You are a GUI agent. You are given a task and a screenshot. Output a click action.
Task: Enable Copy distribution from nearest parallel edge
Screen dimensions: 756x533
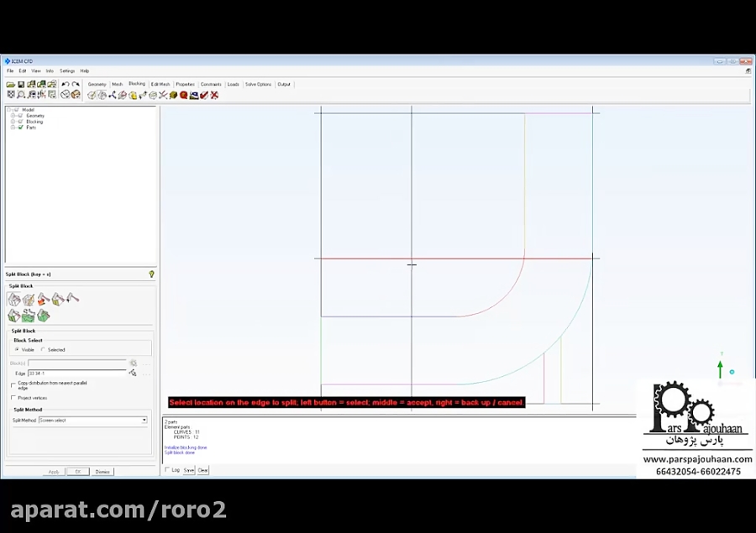(12, 384)
